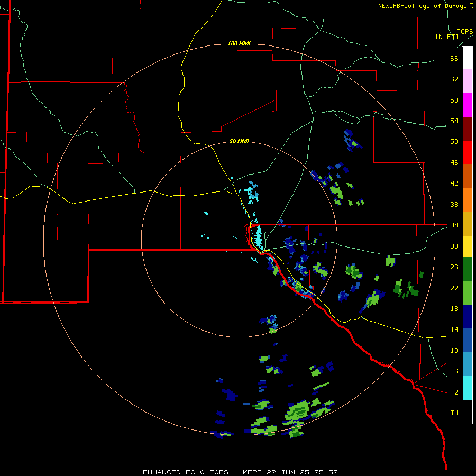Click the dark green legend swatch

click(467, 269)
